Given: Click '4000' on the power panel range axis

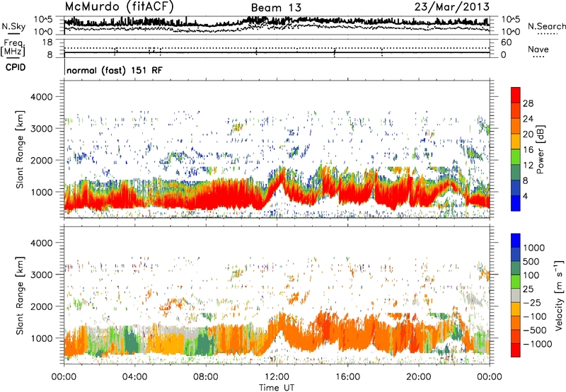Looking at the screenshot, I should point(41,97).
